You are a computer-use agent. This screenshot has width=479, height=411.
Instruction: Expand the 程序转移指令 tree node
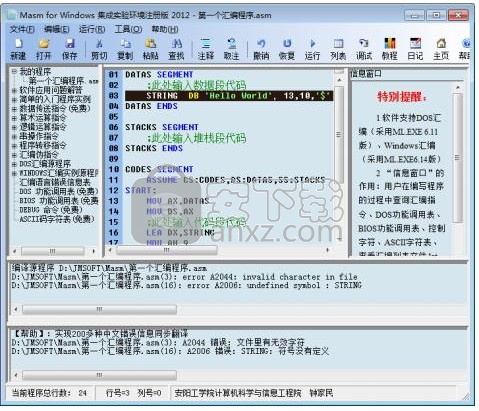click(x=14, y=146)
